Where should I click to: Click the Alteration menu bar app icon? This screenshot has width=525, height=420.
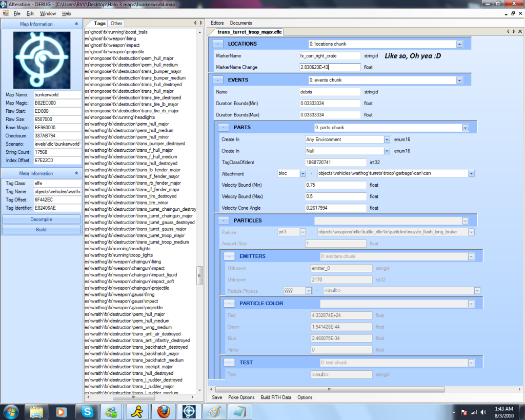pos(6,13)
